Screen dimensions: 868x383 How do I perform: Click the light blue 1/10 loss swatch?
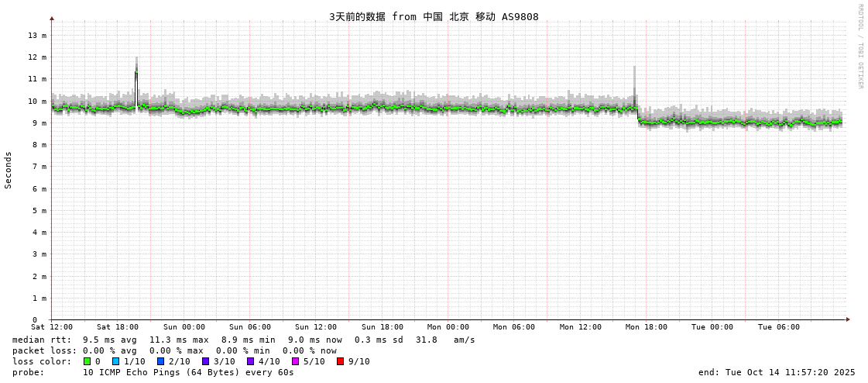click(x=115, y=361)
